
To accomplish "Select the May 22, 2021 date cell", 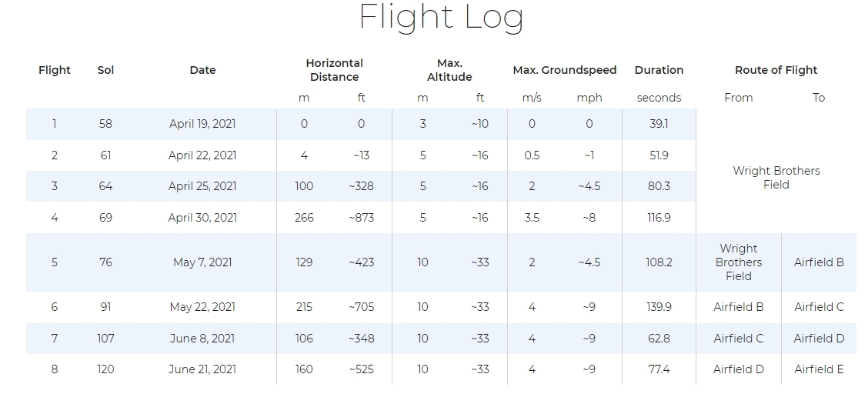I will 202,307.
